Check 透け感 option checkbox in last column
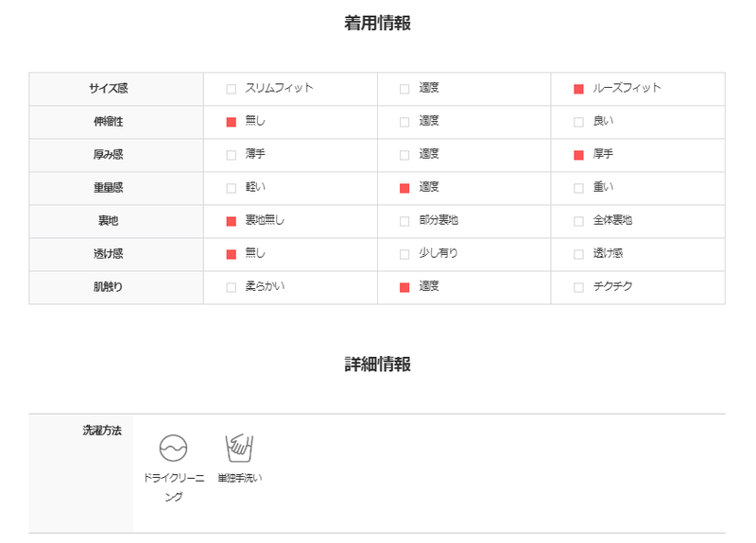Screen dimensions: 756x543 click(578, 254)
